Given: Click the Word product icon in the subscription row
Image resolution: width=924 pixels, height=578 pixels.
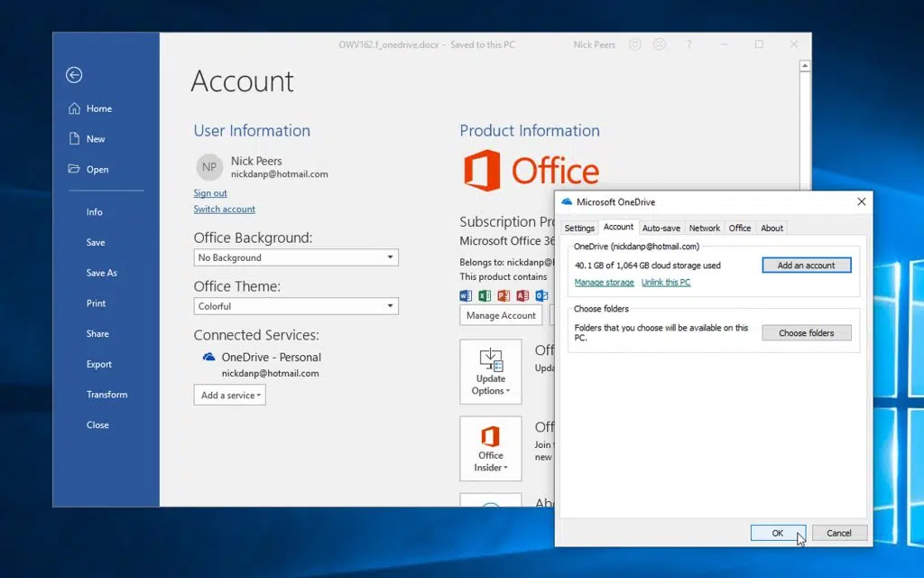Looking at the screenshot, I should tap(466, 295).
